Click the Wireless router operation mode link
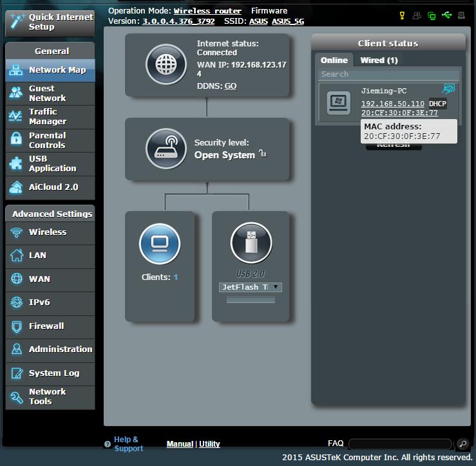476x466 pixels. tap(207, 11)
